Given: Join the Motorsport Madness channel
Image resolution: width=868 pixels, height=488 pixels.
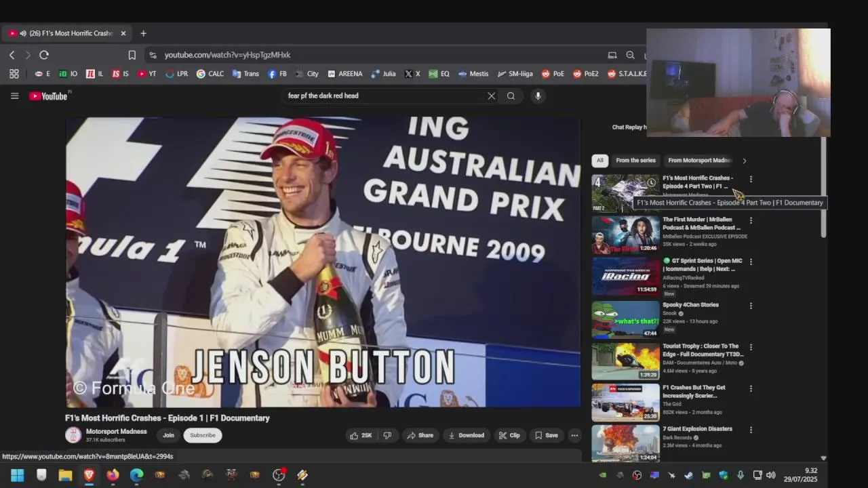Looking at the screenshot, I should click(168, 435).
